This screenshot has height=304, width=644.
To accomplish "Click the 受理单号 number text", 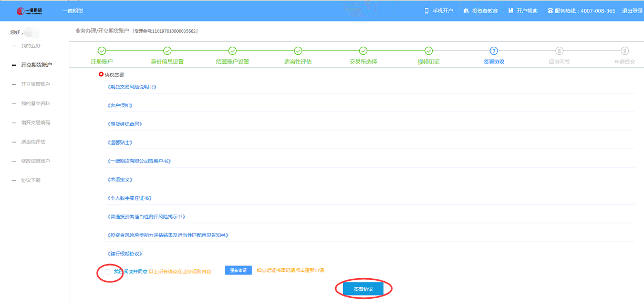I will [165, 32].
